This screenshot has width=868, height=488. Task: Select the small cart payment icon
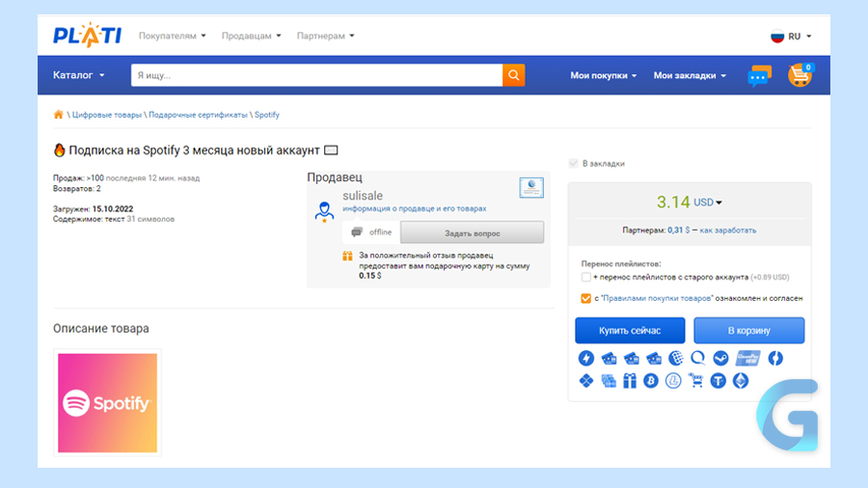(x=695, y=381)
